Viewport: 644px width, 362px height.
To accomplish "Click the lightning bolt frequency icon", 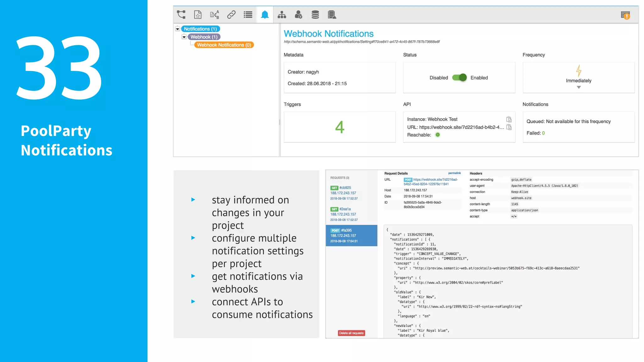I will [x=579, y=71].
